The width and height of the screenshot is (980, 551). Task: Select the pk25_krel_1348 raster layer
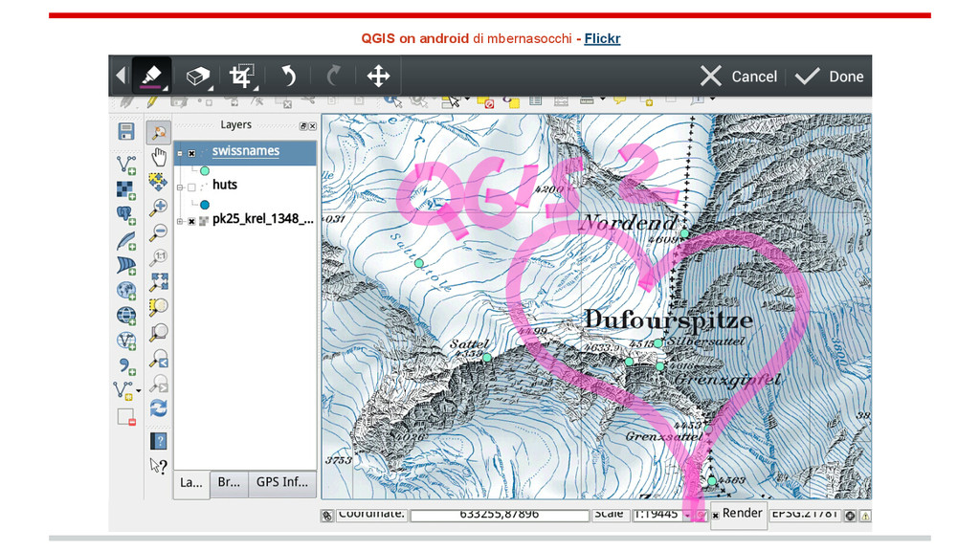(x=262, y=219)
